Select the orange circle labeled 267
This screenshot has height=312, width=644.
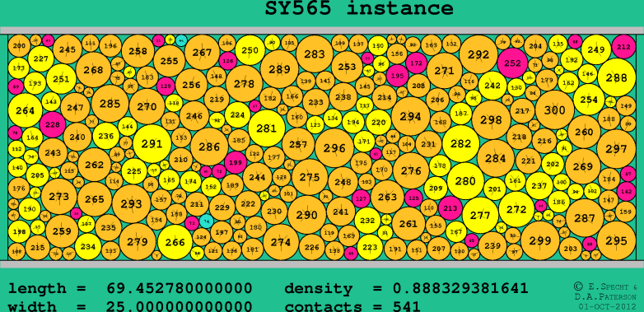(x=202, y=53)
